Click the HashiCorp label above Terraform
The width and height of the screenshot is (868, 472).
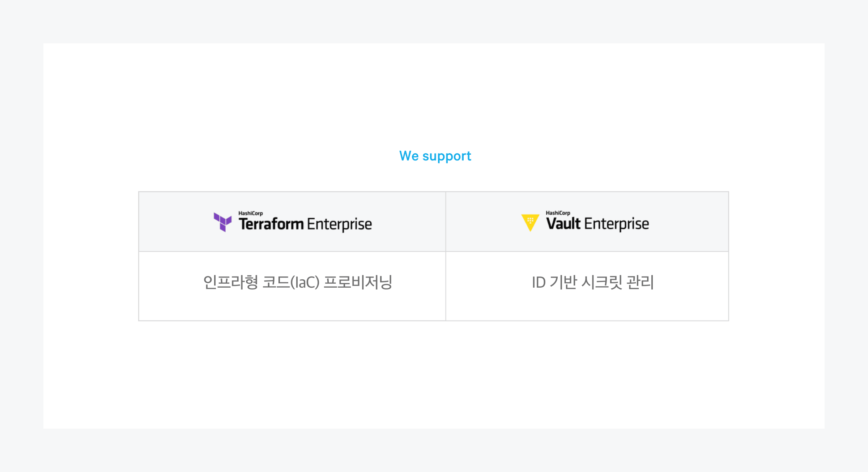click(250, 213)
